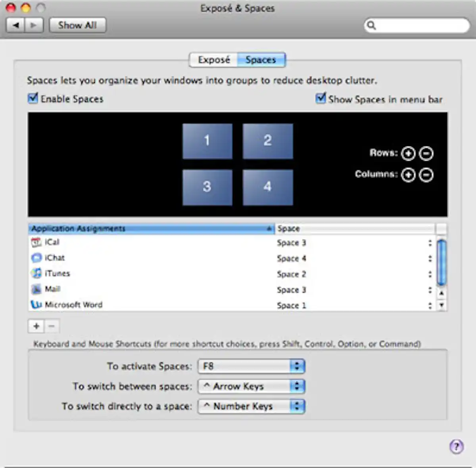Click the plus icon to add a column
476x468 pixels.
(408, 175)
